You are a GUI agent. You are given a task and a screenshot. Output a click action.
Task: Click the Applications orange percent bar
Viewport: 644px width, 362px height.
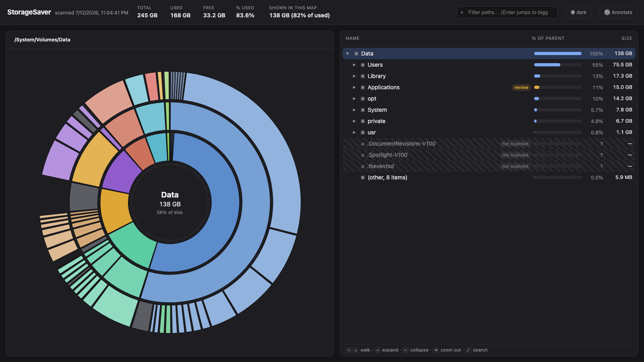pyautogui.click(x=557, y=87)
